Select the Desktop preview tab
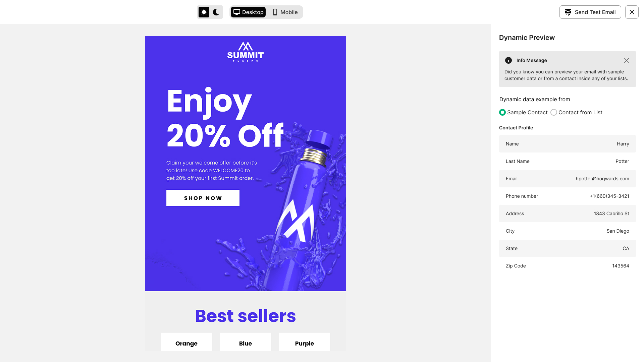 (x=248, y=12)
